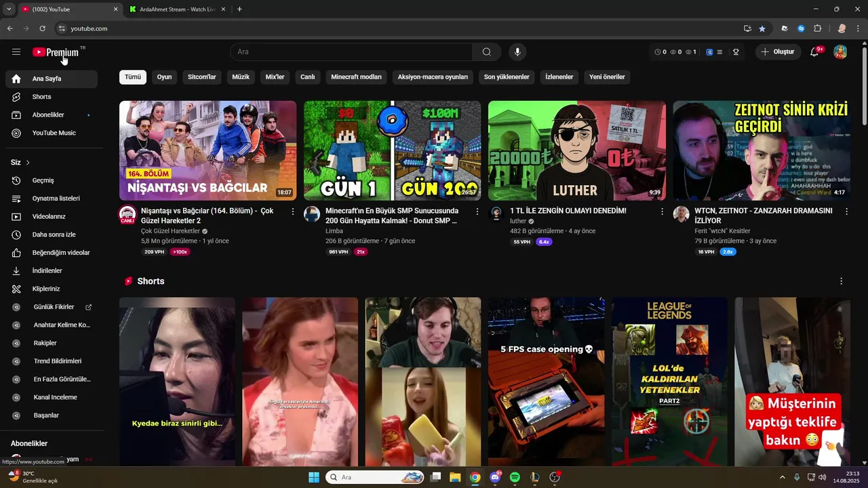Open the LUTHER 1 TL video thumbnail
This screenshot has width=868, height=488.
pos(576,150)
